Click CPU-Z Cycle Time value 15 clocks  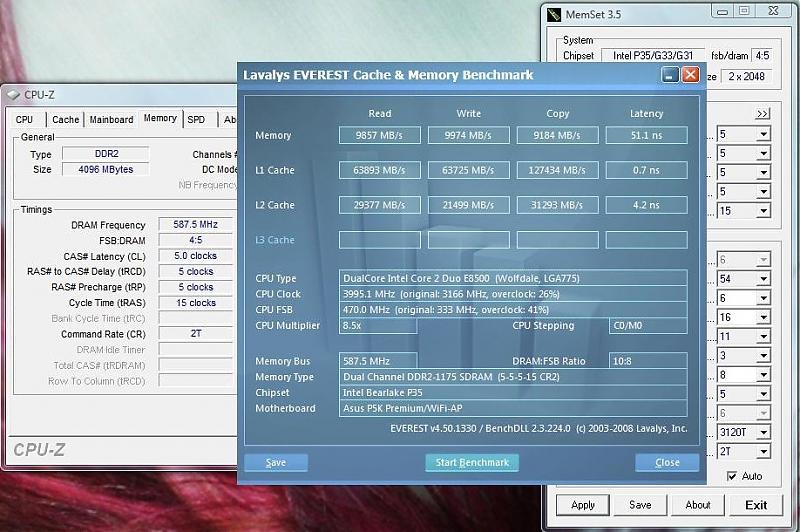[195, 302]
